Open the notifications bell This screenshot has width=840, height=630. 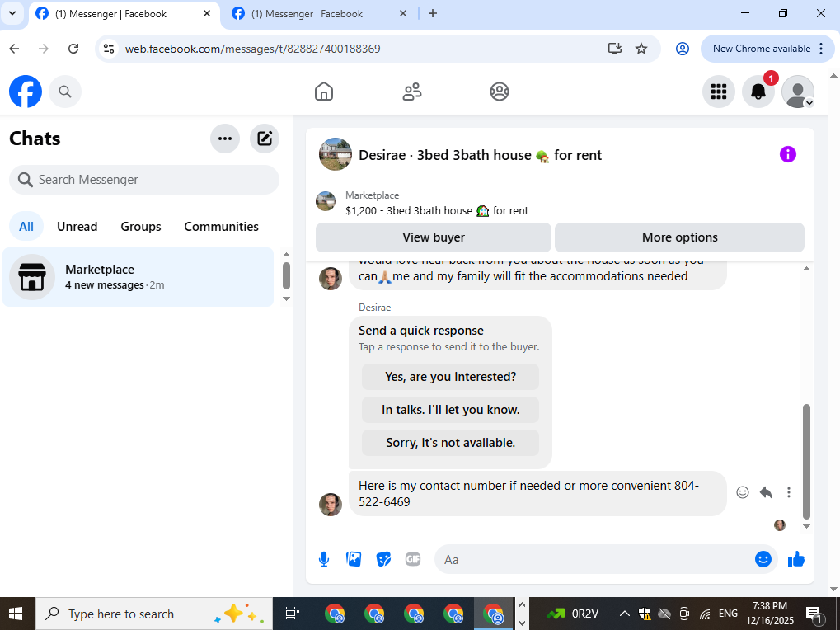pyautogui.click(x=758, y=92)
